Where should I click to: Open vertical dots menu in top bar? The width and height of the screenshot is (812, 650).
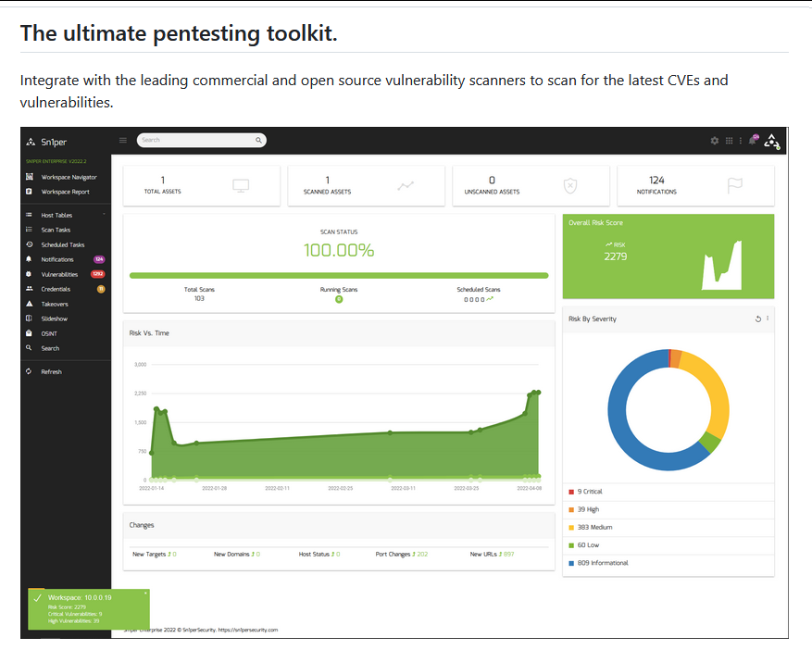tap(740, 141)
